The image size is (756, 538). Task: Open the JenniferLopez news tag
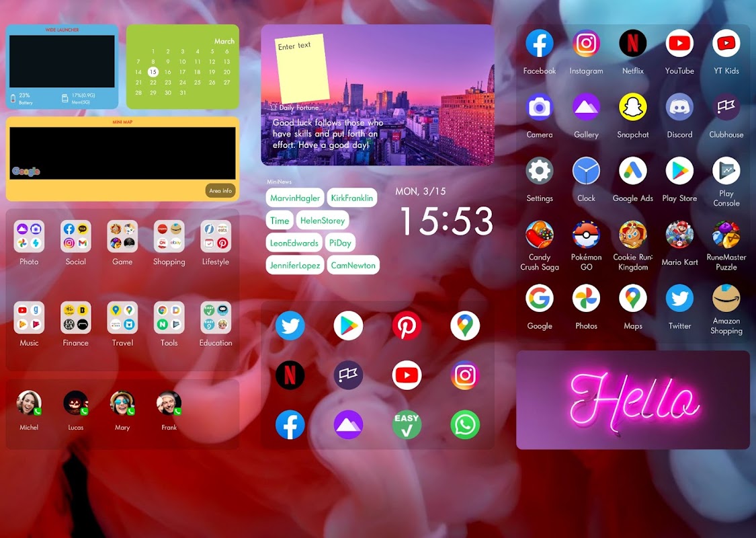point(294,265)
